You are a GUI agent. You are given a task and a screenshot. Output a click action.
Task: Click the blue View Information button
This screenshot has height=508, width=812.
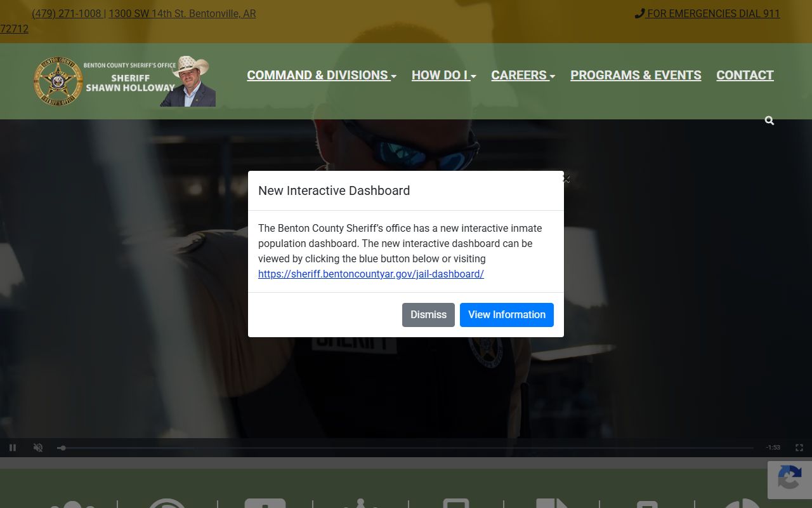pos(506,315)
